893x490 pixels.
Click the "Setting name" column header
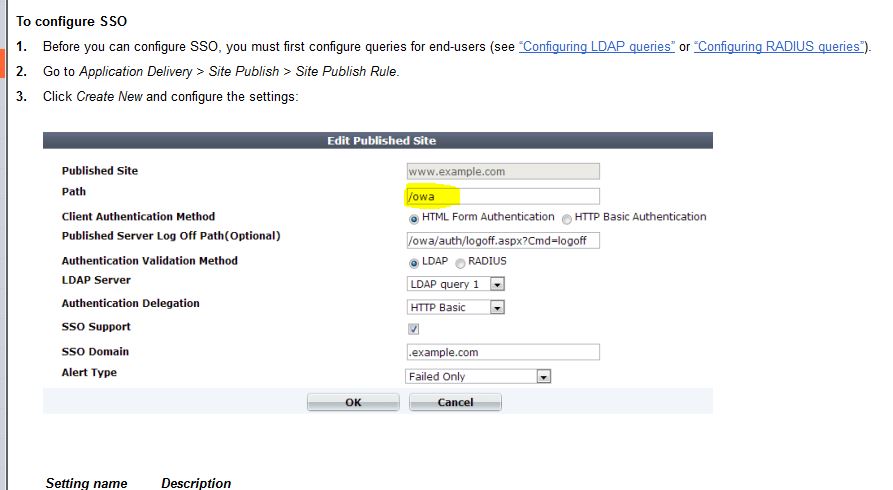[x=87, y=483]
